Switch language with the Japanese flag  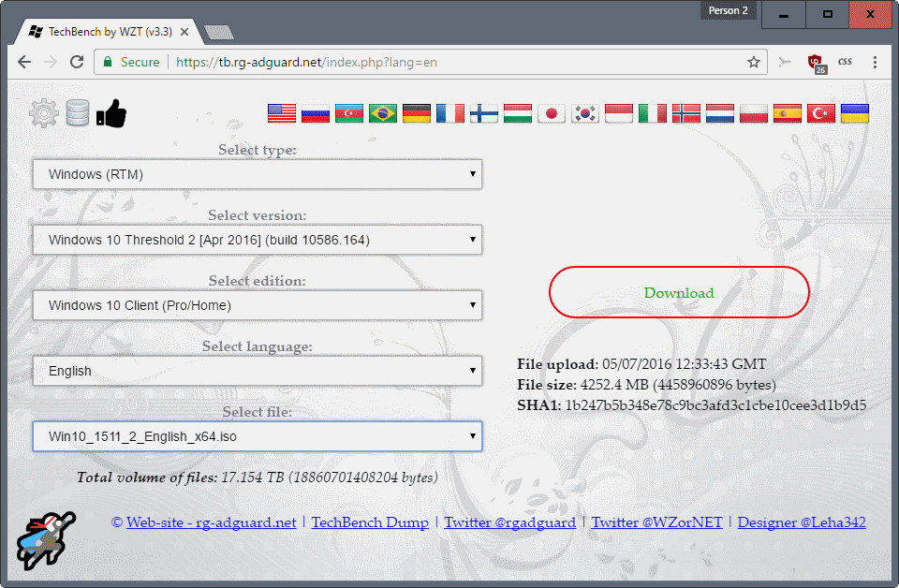click(552, 113)
